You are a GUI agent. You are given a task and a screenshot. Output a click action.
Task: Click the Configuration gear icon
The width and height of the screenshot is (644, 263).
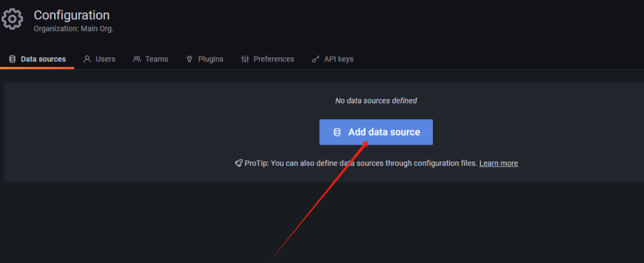(12, 20)
